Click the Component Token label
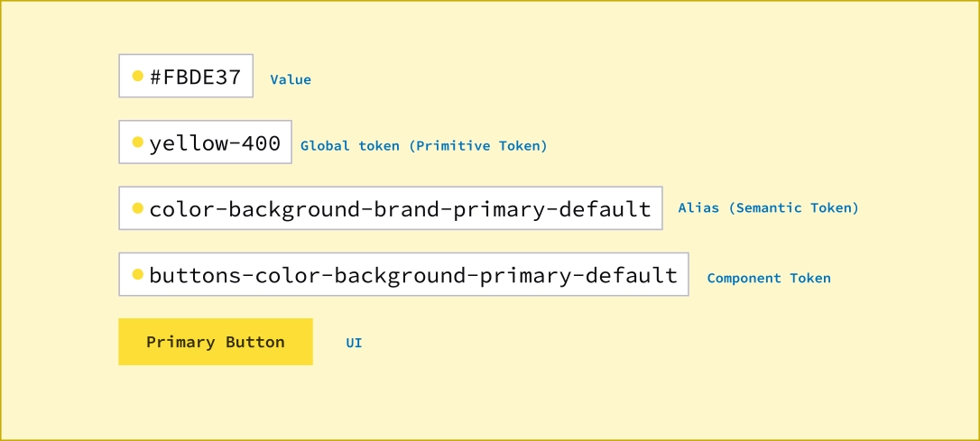 coord(769,279)
